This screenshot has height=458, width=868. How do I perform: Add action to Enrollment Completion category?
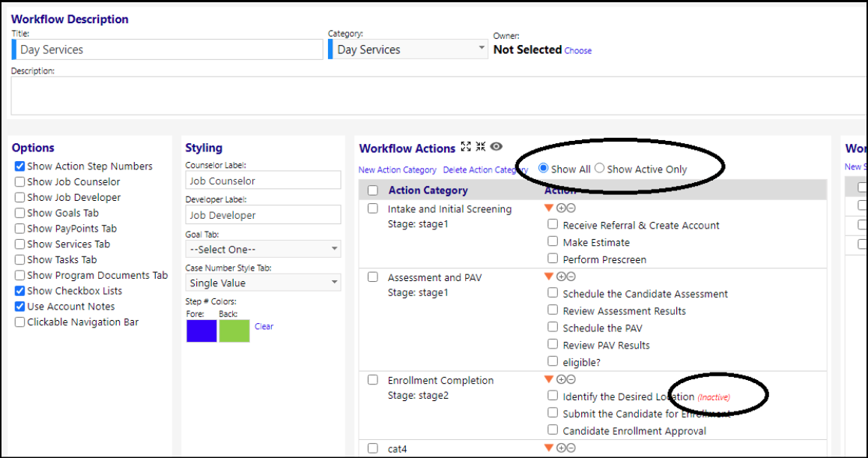point(561,379)
